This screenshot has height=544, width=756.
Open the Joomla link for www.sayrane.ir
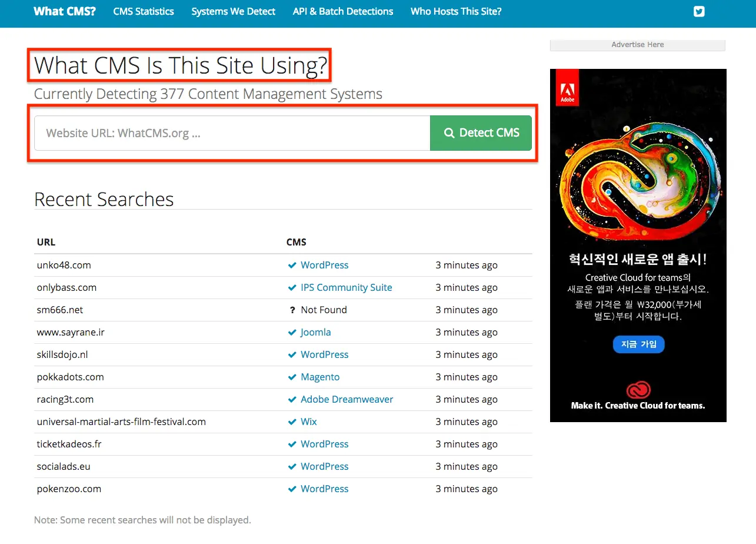[316, 332]
